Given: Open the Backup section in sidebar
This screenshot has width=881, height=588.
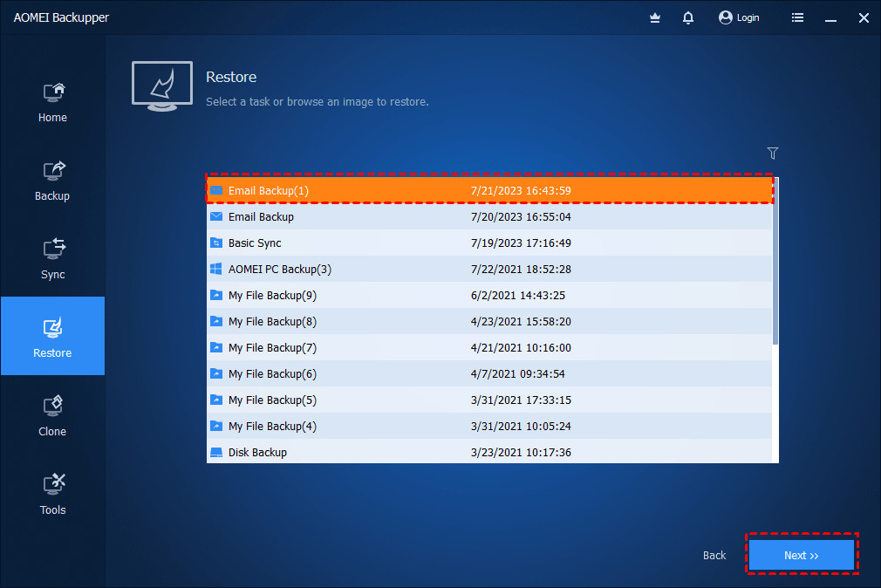Looking at the screenshot, I should [53, 181].
